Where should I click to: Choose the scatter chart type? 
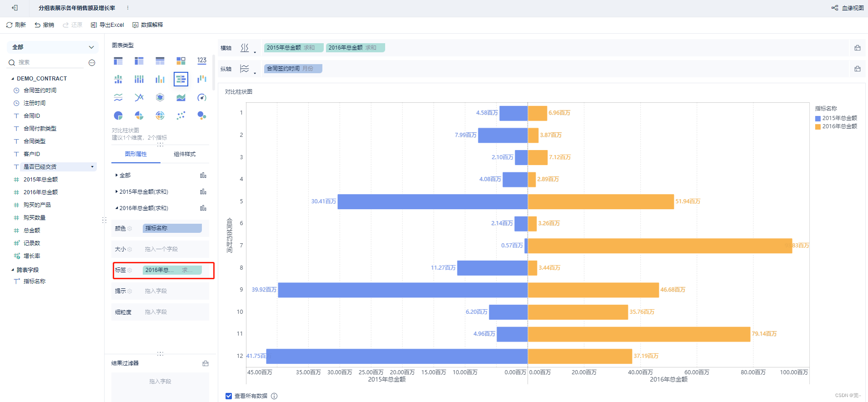pos(181,116)
